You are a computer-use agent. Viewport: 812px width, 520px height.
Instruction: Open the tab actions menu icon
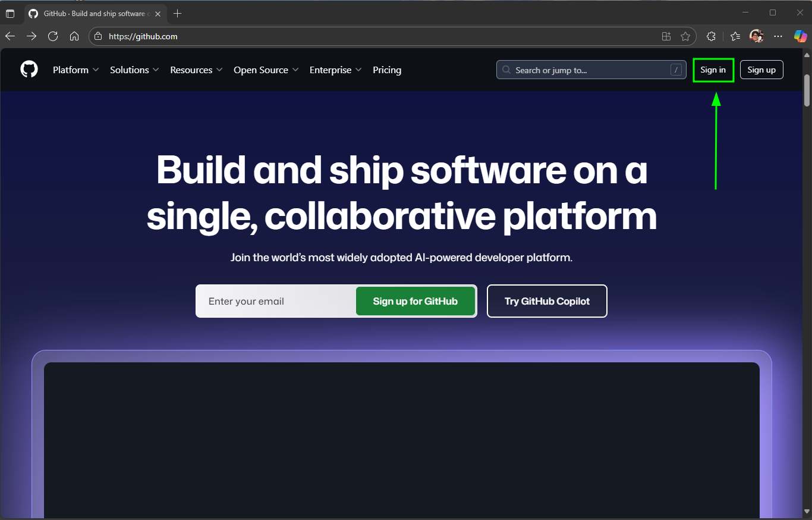coord(10,14)
